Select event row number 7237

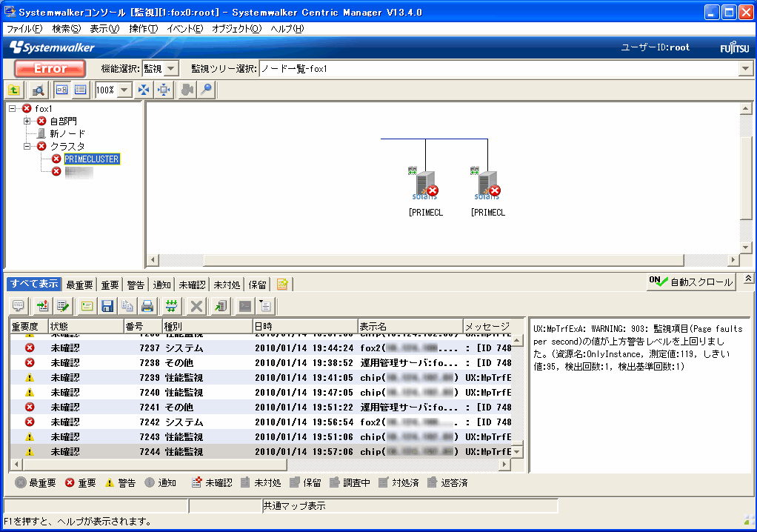tap(261, 348)
